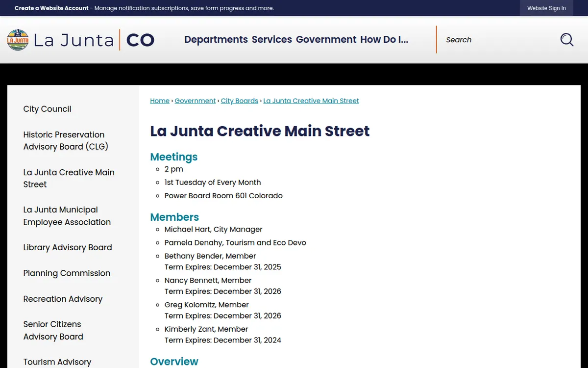The height and width of the screenshot is (368, 588).
Task: Open the Departments menu
Action: tap(216, 40)
